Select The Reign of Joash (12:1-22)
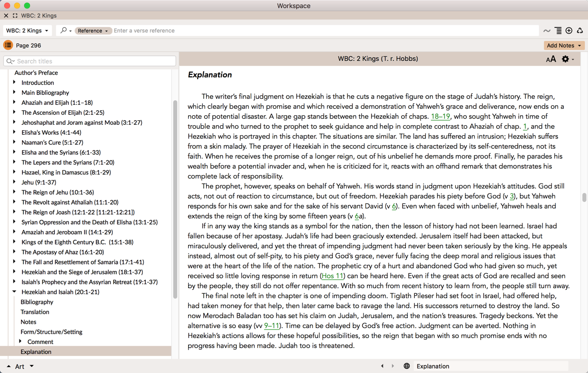588x373 pixels. point(78,212)
